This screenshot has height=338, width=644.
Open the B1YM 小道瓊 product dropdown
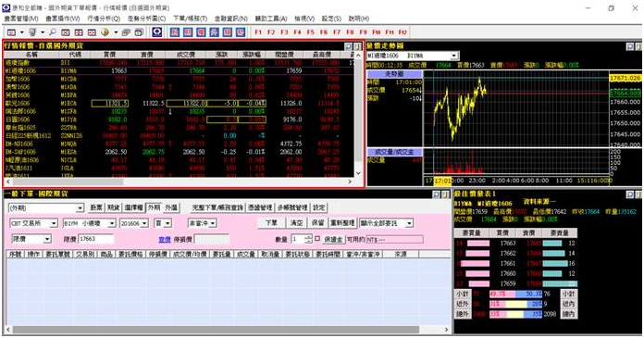tap(90, 223)
